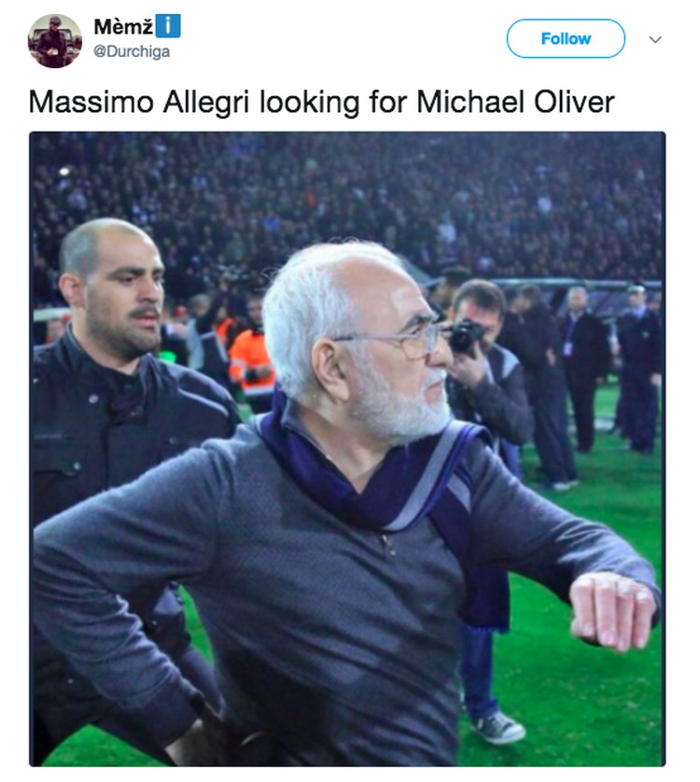Click the grey sneaker on the grass
The image size is (700, 782).
coord(499,727)
